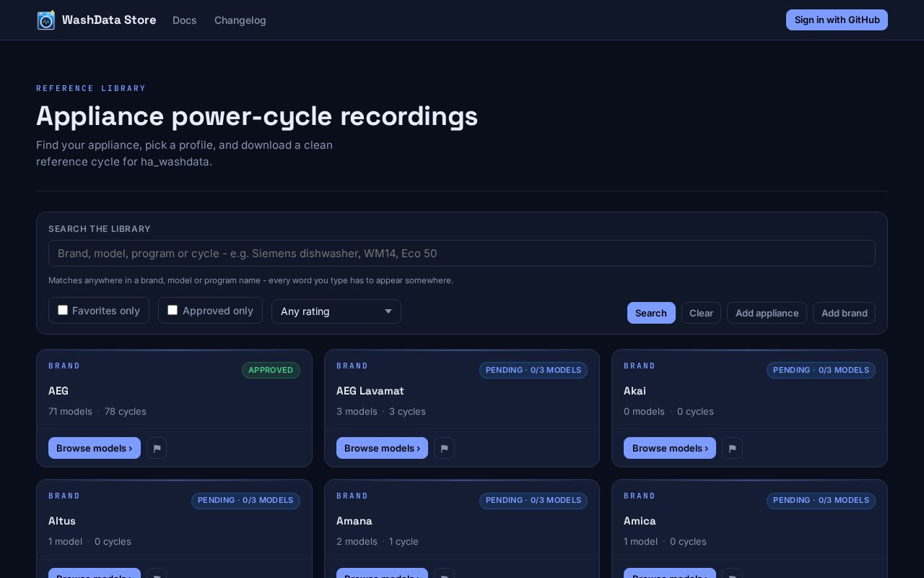Browse models for AEG Lavamat
The image size is (924, 578).
[382, 448]
